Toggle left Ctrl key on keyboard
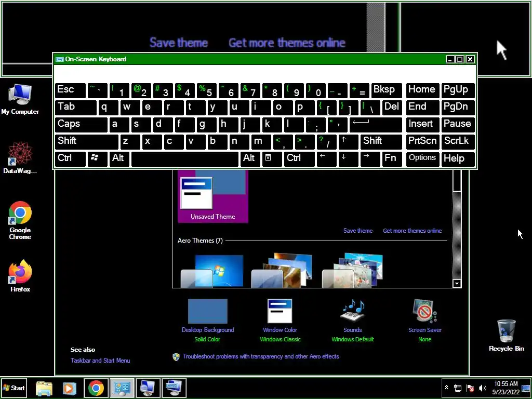 pos(70,158)
